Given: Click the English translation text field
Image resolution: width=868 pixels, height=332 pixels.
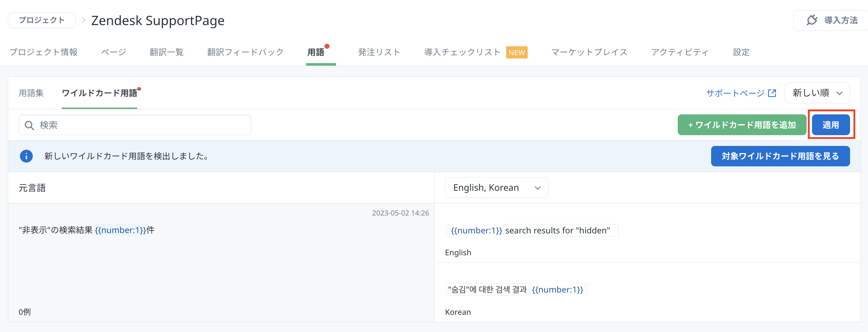Looking at the screenshot, I should click(560, 231).
